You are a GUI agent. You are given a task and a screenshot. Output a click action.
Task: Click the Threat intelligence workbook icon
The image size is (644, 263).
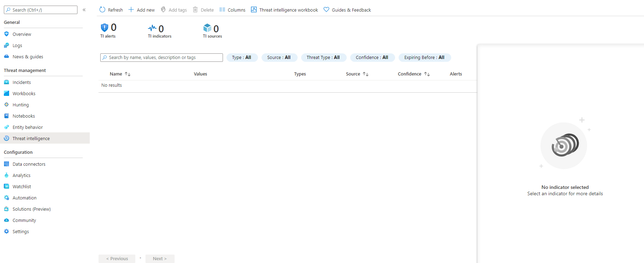[x=254, y=9]
